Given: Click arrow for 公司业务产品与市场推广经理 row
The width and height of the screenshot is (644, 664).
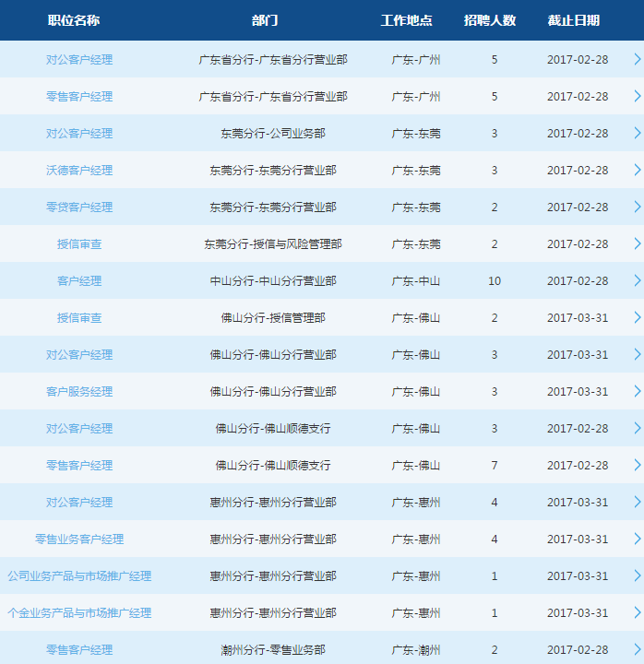Looking at the screenshot, I should 637,575.
